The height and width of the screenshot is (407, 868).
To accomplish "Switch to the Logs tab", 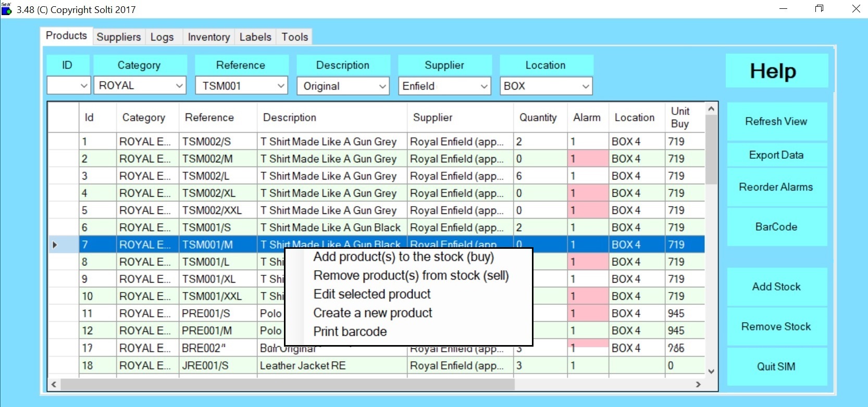I will pos(162,37).
